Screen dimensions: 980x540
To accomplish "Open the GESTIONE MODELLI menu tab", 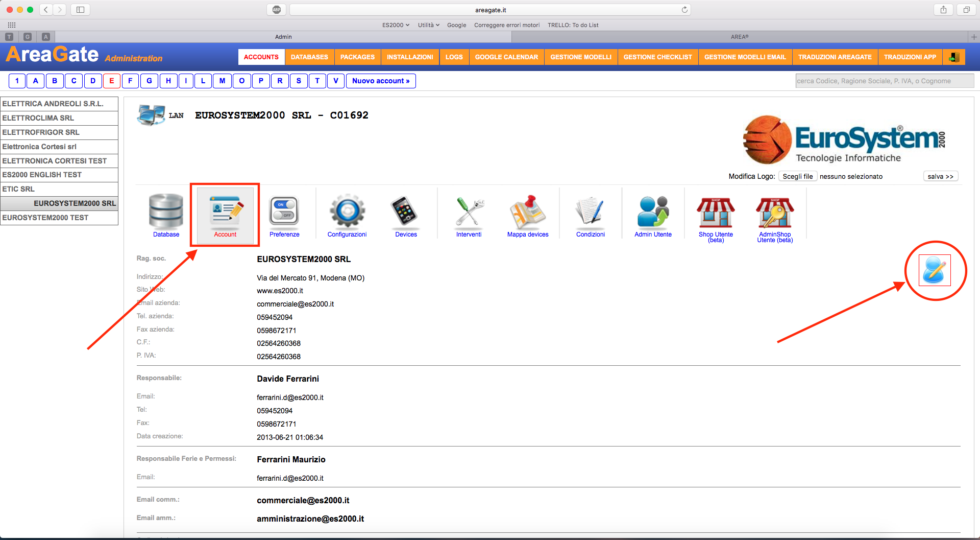I will point(581,57).
